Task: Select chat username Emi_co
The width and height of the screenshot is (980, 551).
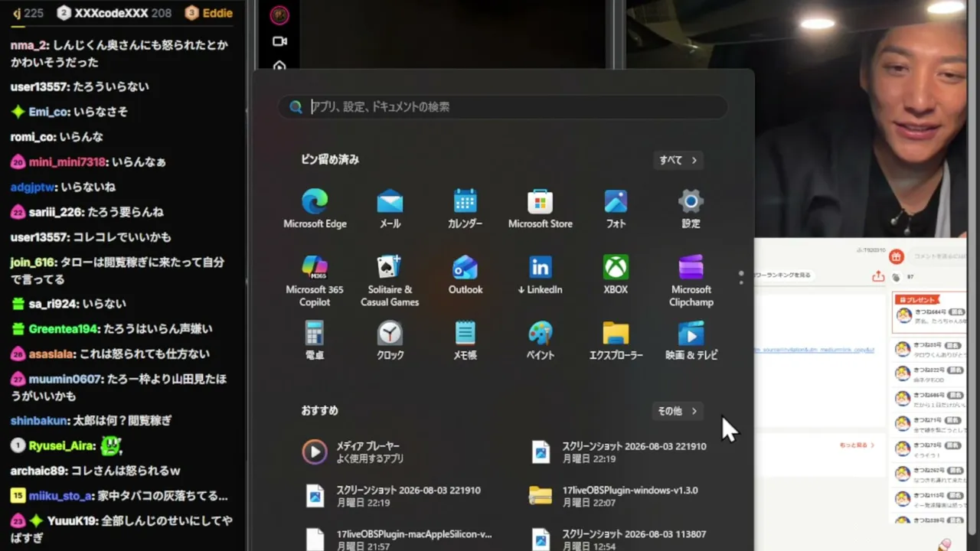Action: 48,112
